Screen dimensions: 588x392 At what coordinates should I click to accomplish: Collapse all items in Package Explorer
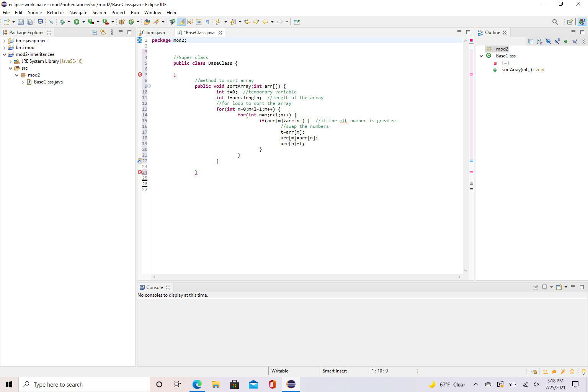coord(94,33)
